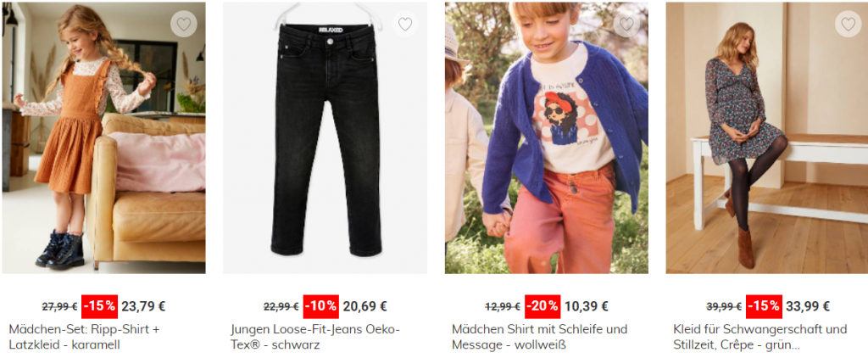This screenshot has width=868, height=358.
Task: View the black jeans product image
Action: [325, 138]
